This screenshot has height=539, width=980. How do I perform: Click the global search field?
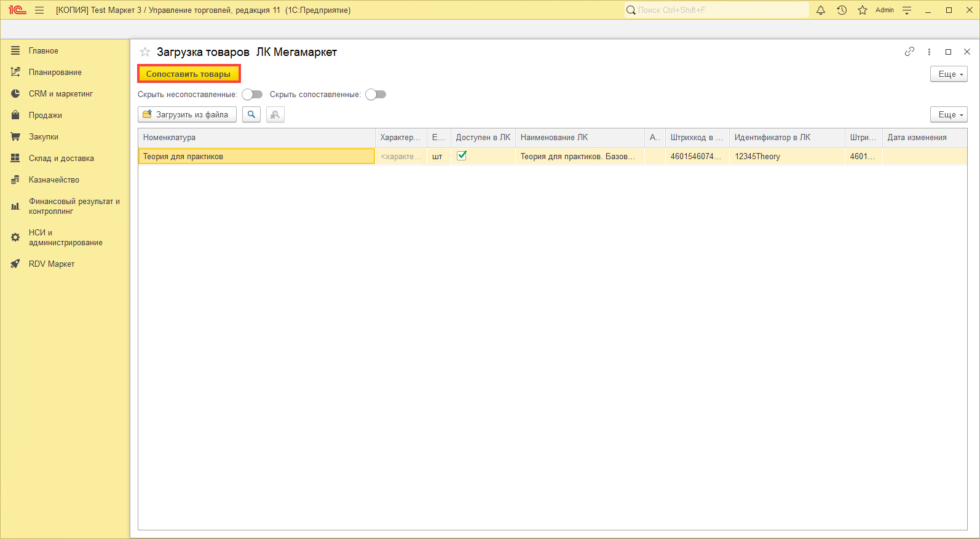(717, 10)
